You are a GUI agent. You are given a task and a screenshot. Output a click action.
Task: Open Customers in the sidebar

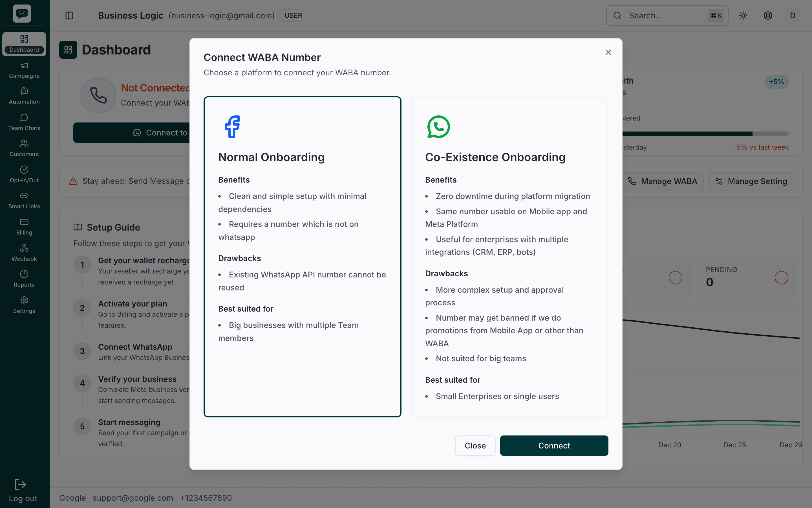pos(24,148)
